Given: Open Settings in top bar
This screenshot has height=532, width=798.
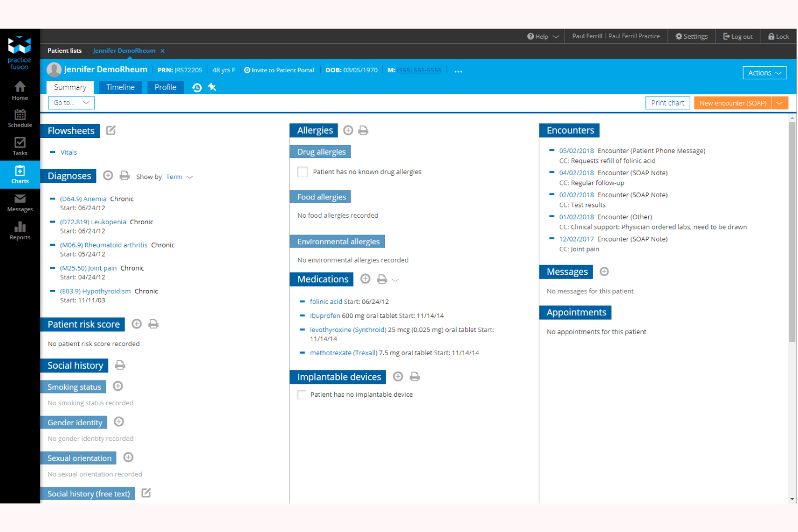Looking at the screenshot, I should 691,36.
